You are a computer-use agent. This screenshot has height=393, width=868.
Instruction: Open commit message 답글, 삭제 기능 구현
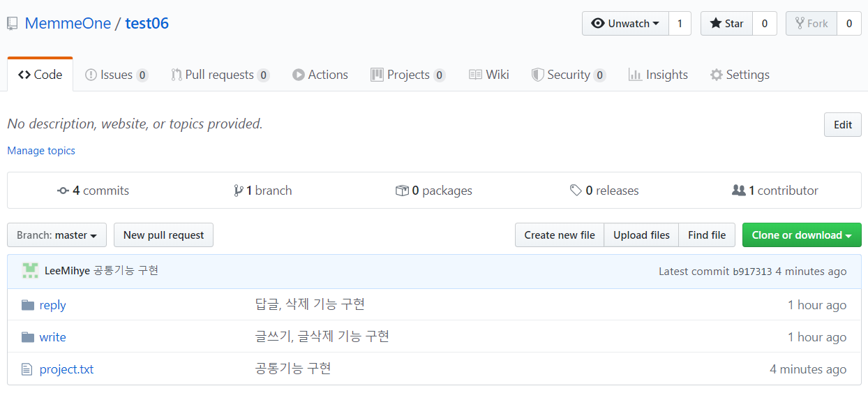310,304
